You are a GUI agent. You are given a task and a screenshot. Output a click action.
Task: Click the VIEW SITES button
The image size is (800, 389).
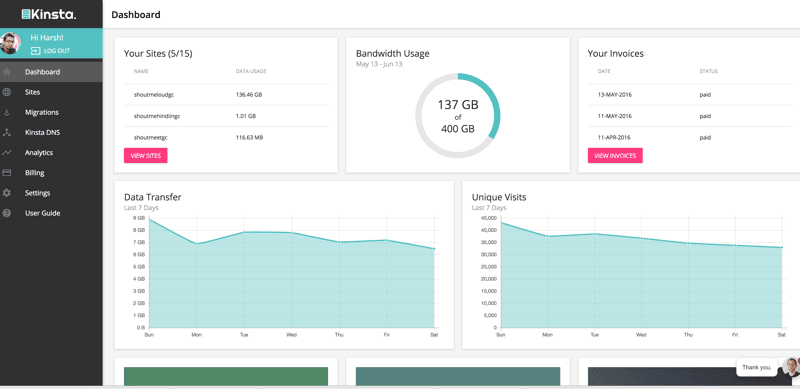point(145,156)
